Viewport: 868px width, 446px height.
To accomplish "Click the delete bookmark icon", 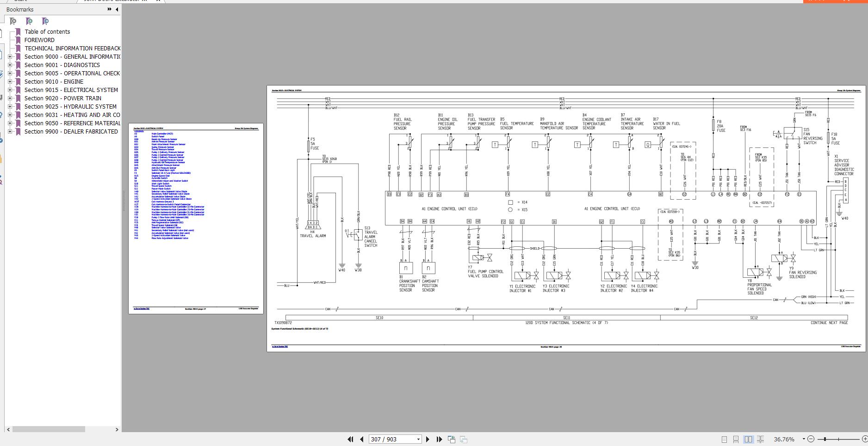I will click(x=13, y=21).
